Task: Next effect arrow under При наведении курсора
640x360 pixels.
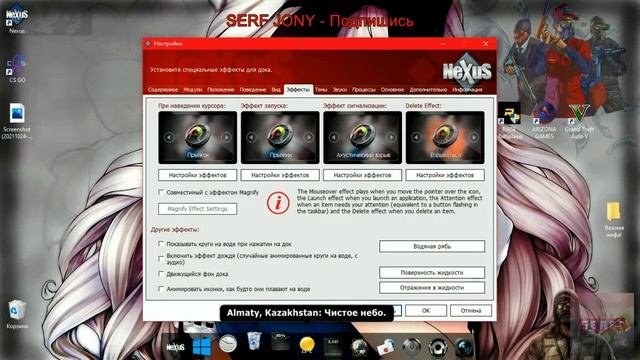Action: (226, 137)
